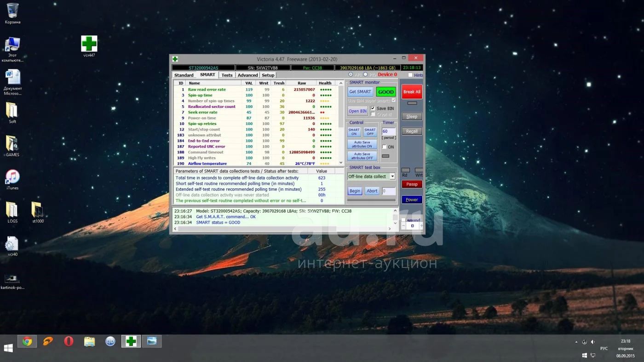Open qBittorrent from the taskbar
This screenshot has height=362, width=644.
110,341
